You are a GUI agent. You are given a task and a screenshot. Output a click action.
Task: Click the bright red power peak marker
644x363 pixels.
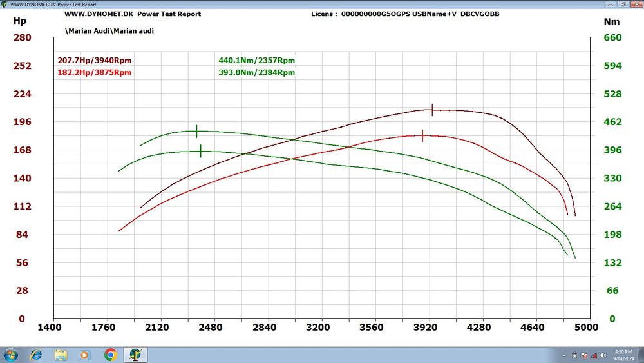422,135
